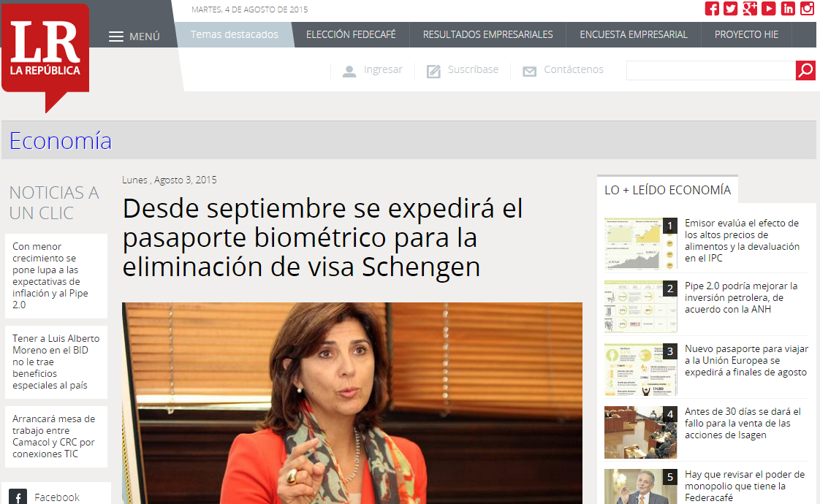Open 'Nuevo pasaporte para viajar' article link
Viewport: 820px width, 504px height.
click(747, 360)
